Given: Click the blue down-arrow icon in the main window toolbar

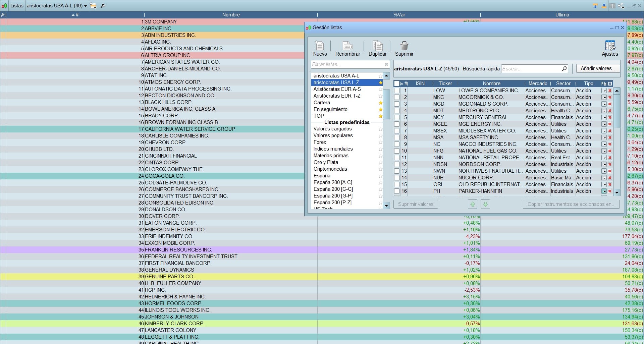Looking at the screenshot, I should point(595,6).
